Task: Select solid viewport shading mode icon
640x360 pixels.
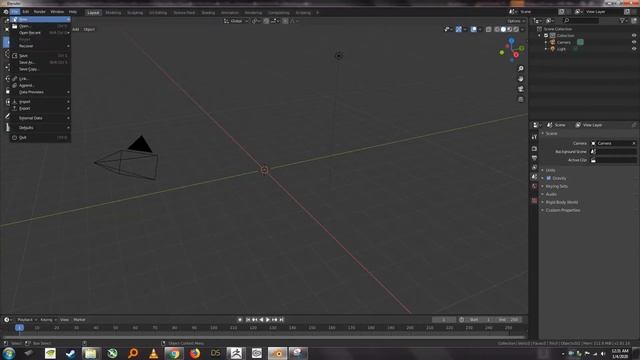Action: (503, 29)
